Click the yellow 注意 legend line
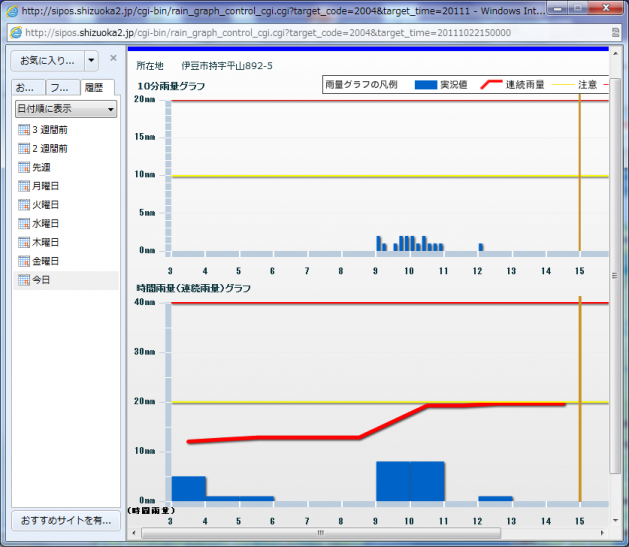 563,85
